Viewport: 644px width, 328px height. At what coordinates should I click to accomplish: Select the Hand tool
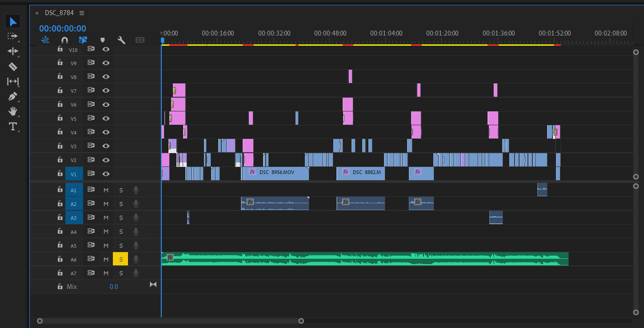tap(13, 111)
